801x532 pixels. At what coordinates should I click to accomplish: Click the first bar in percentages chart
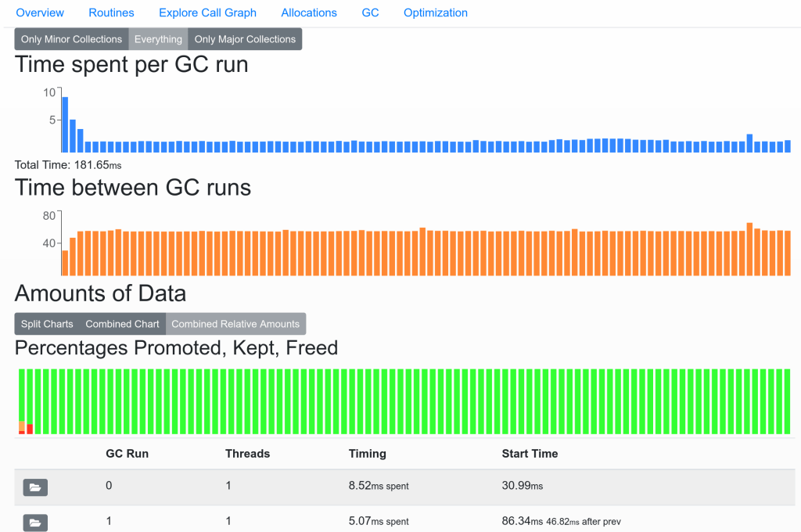tap(22, 401)
